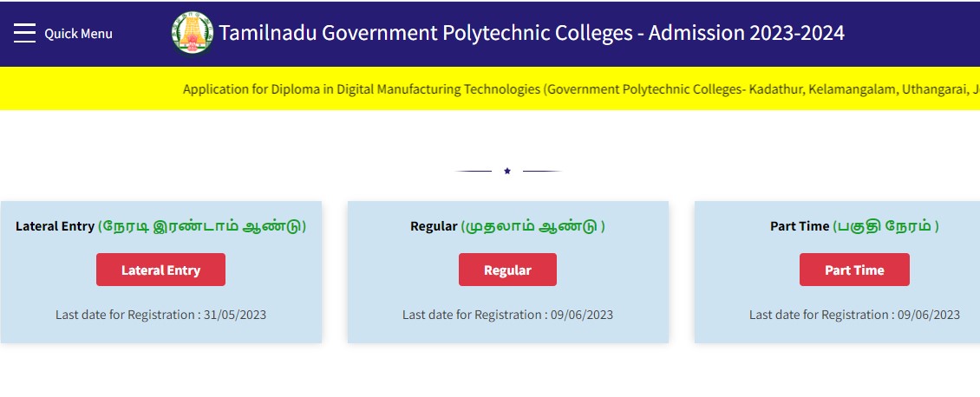Viewport: 980px width, 397px height.
Task: Click the last date text under Regular
Action: (507, 315)
